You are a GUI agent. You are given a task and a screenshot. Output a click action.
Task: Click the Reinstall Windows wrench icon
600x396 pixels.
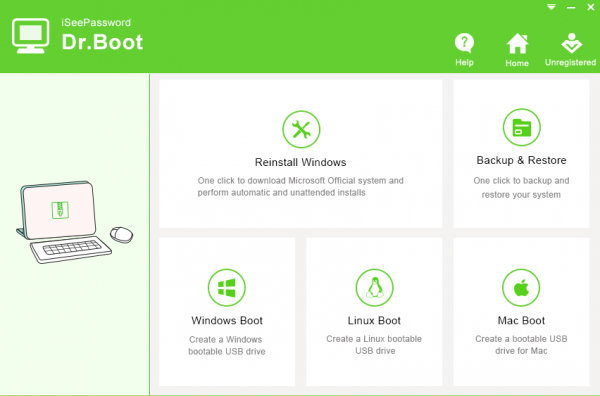[301, 129]
